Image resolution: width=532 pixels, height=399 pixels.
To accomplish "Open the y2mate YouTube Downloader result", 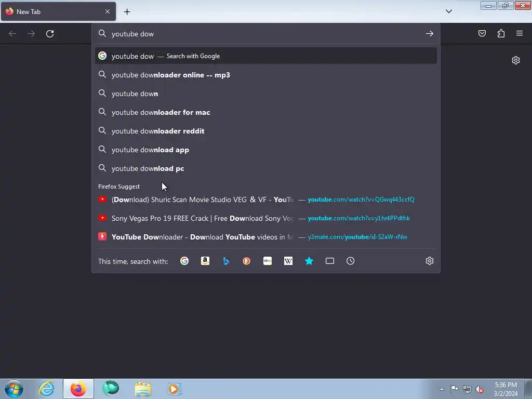I will coord(266,237).
